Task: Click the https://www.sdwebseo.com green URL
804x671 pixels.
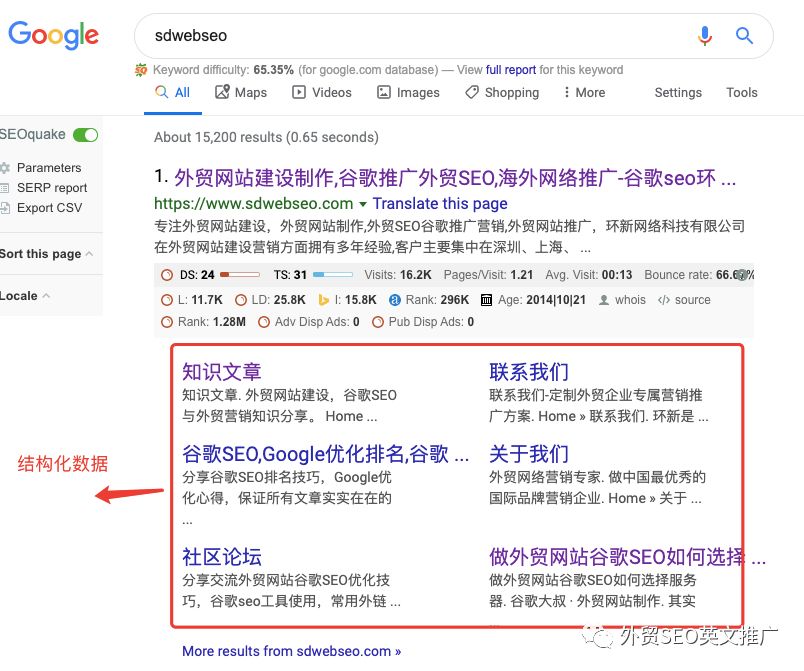Action: (253, 204)
